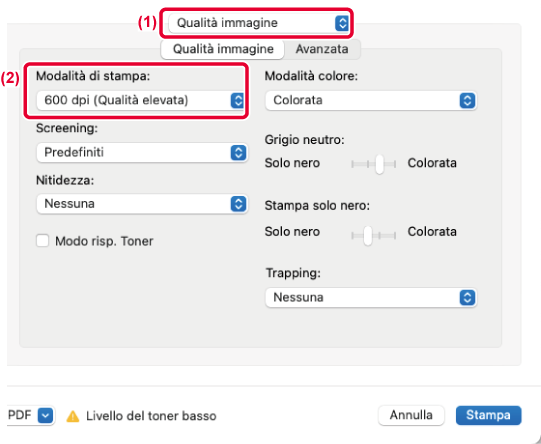Open the Trapping dropdown menu

pos(371,297)
